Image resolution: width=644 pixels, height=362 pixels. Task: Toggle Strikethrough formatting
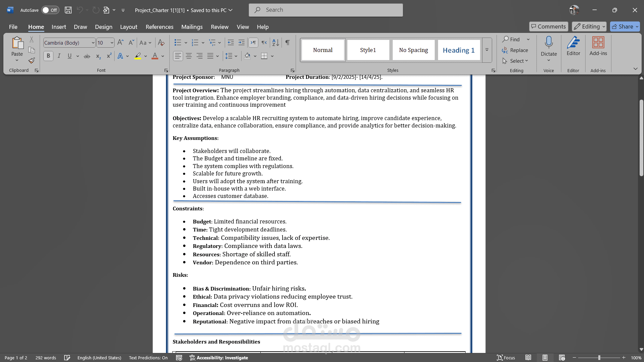87,56
